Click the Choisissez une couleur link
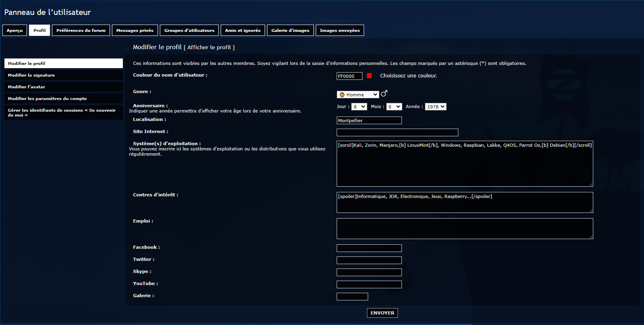644x325 pixels. pyautogui.click(x=408, y=76)
